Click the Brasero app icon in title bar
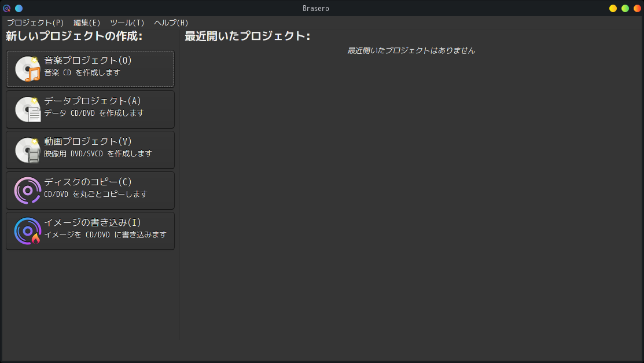The width and height of the screenshot is (644, 363). point(6,8)
